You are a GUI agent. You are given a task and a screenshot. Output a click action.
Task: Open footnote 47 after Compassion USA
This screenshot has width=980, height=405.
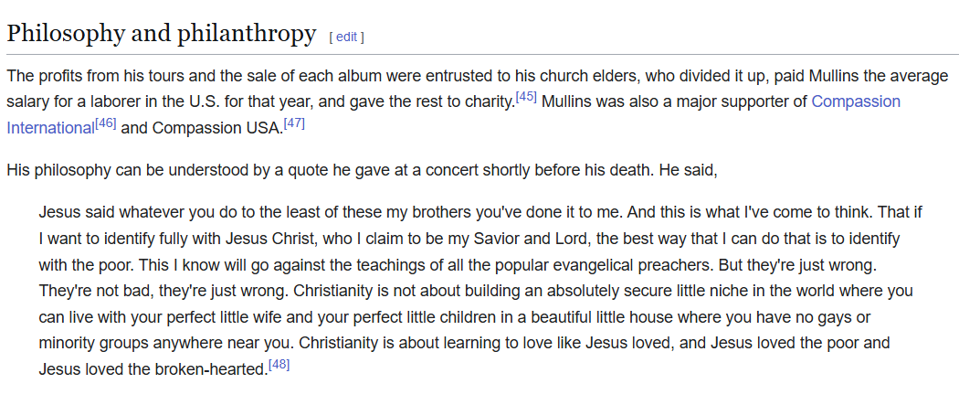(x=294, y=123)
